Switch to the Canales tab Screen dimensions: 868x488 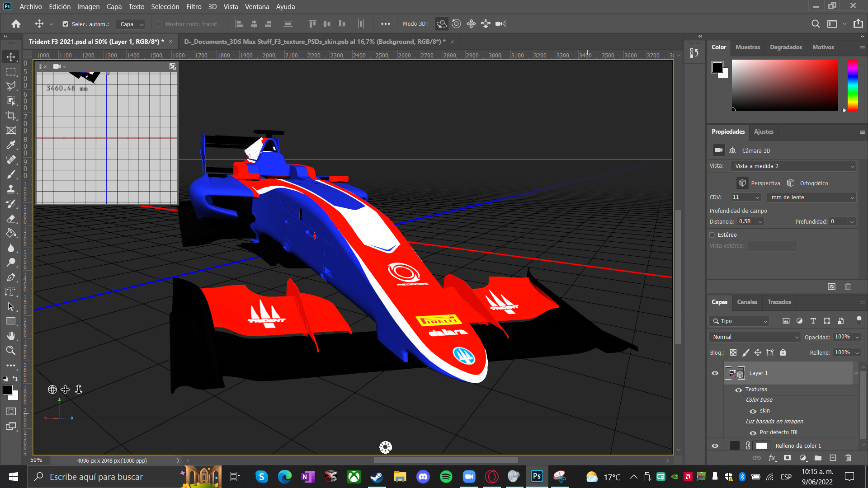[x=747, y=302]
